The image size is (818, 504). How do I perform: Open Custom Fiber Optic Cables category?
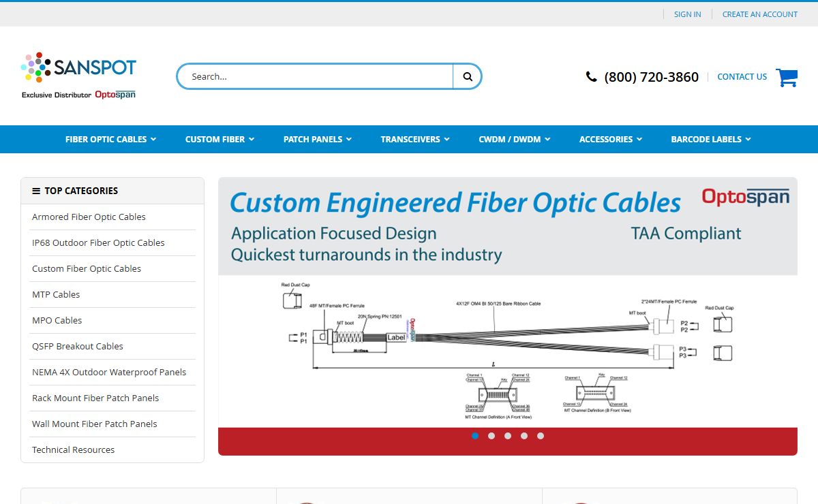pos(87,268)
